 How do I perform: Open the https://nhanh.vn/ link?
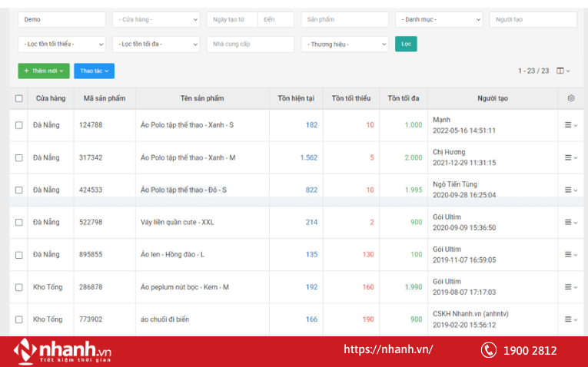point(387,349)
